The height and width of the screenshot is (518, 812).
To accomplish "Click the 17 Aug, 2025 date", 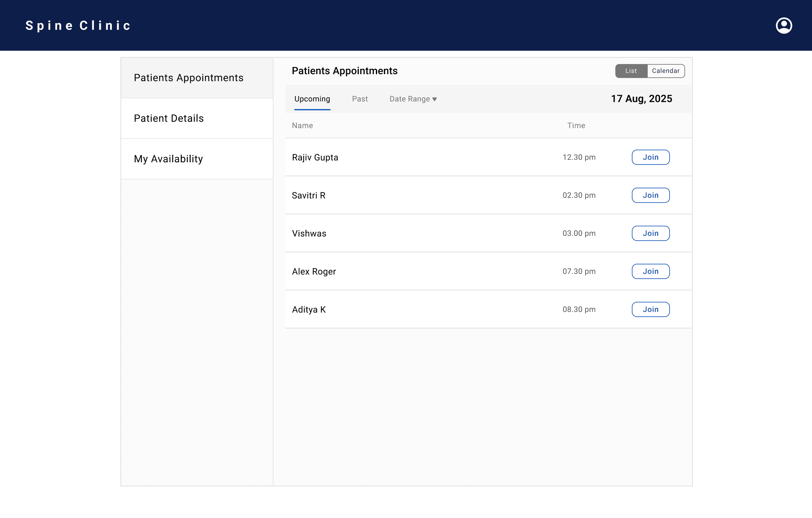I will pos(641,99).
